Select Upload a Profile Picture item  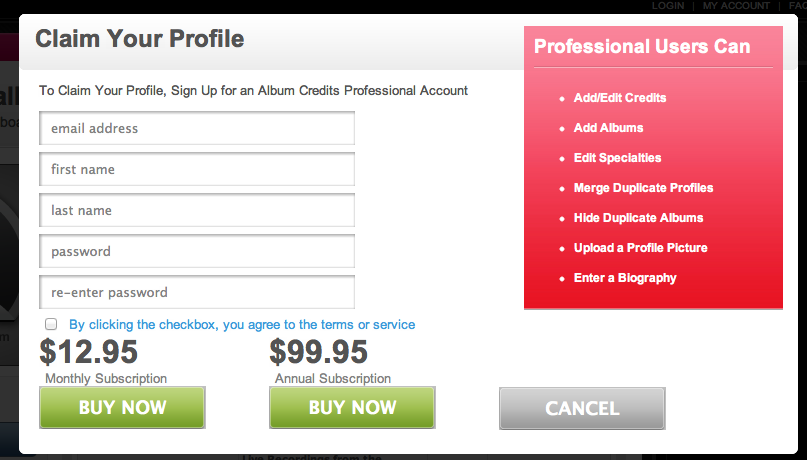[x=640, y=248]
